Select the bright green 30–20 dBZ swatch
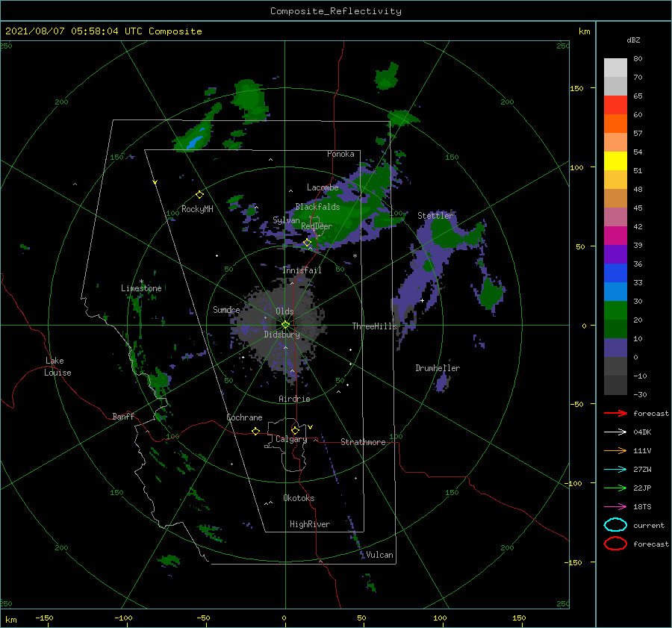Image resolution: width=672 pixels, height=628 pixels. click(x=615, y=310)
